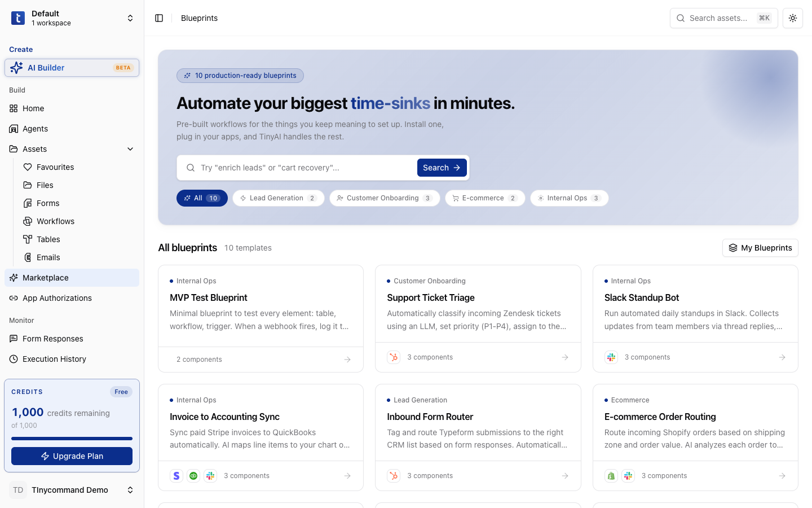Click the '10 templates' count text
This screenshot has height=508, width=812.
(248, 248)
